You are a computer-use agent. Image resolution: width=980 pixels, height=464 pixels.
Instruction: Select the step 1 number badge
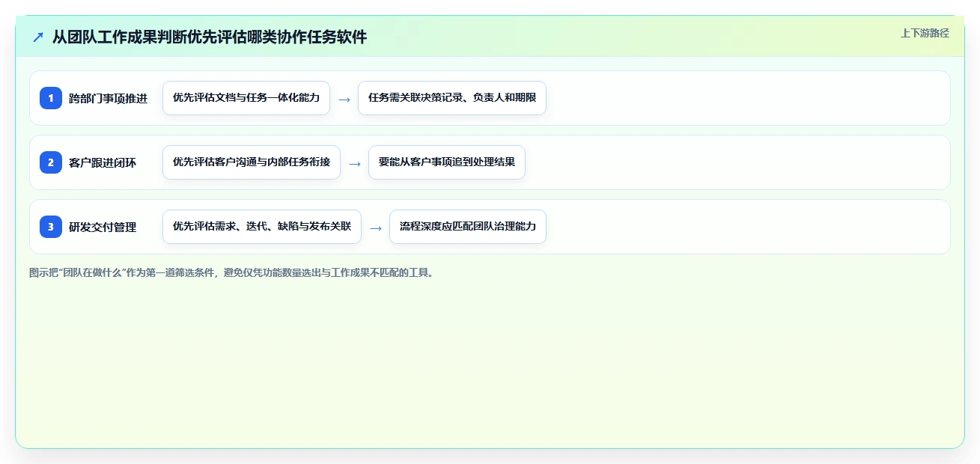pyautogui.click(x=51, y=98)
